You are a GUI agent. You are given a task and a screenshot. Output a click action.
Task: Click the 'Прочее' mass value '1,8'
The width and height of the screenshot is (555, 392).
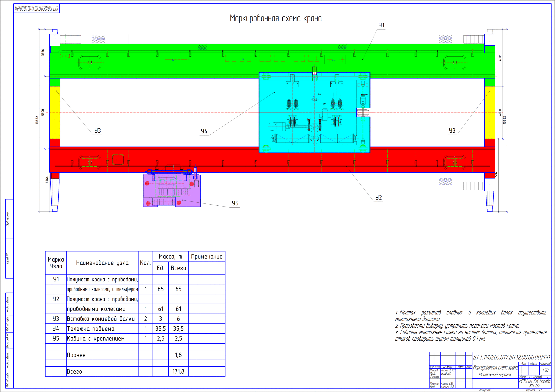point(178,355)
